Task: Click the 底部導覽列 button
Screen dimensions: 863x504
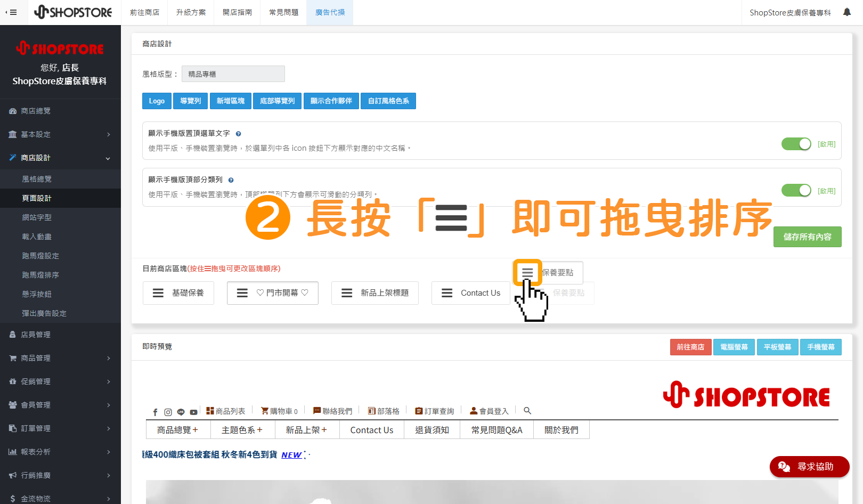Action: tap(278, 101)
